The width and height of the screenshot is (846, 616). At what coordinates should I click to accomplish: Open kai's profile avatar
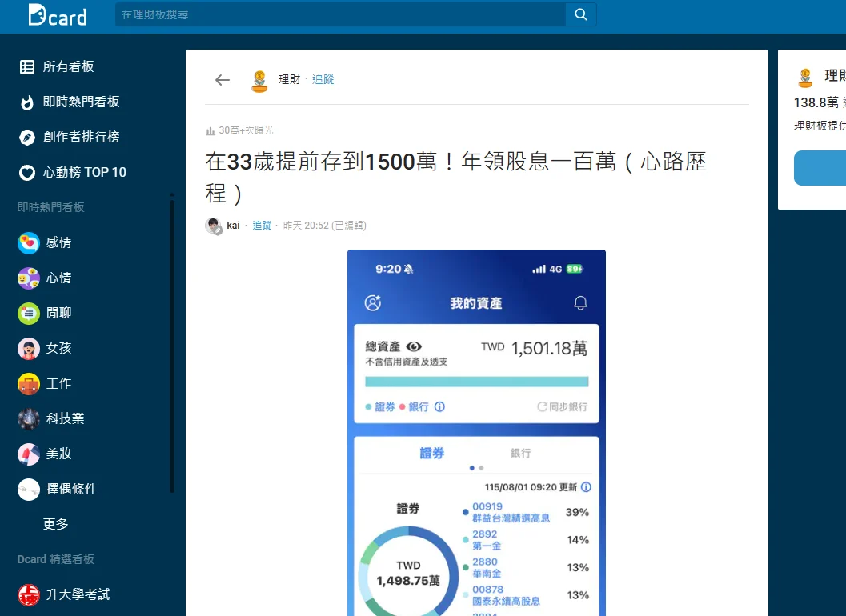click(214, 226)
